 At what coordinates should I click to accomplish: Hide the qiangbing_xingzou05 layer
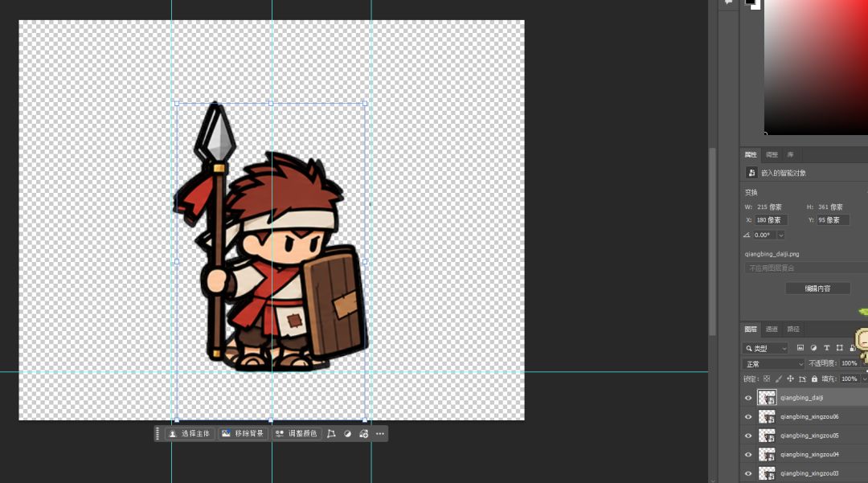(x=748, y=436)
